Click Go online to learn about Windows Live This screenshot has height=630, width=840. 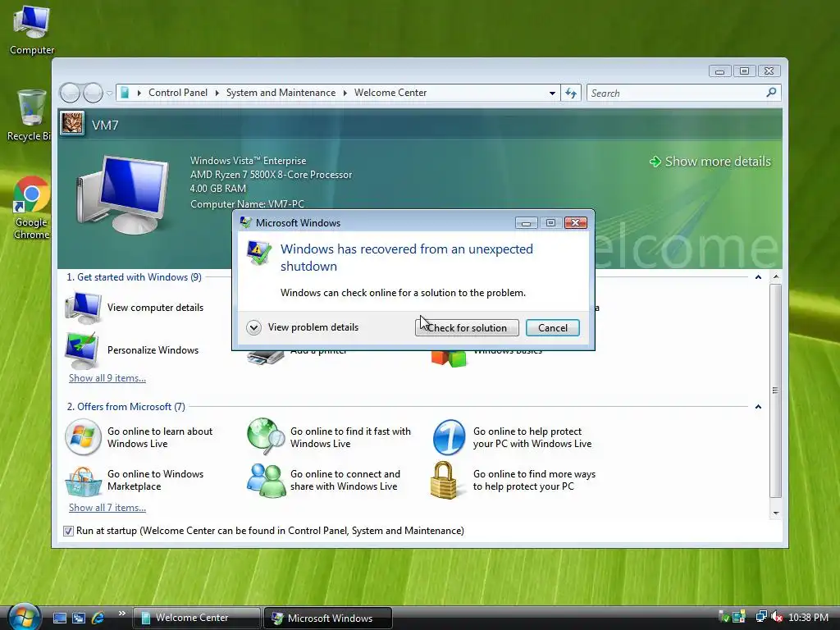point(160,437)
